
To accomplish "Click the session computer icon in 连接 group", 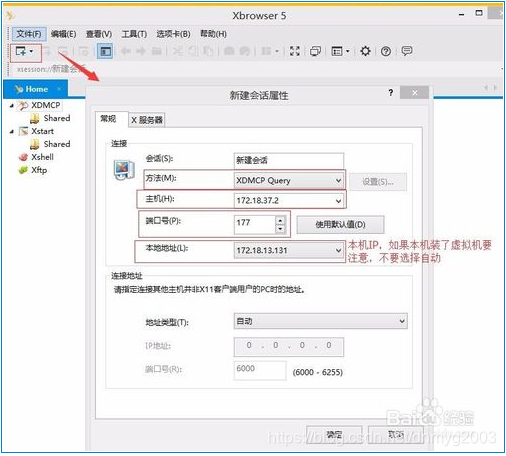I will [x=124, y=170].
